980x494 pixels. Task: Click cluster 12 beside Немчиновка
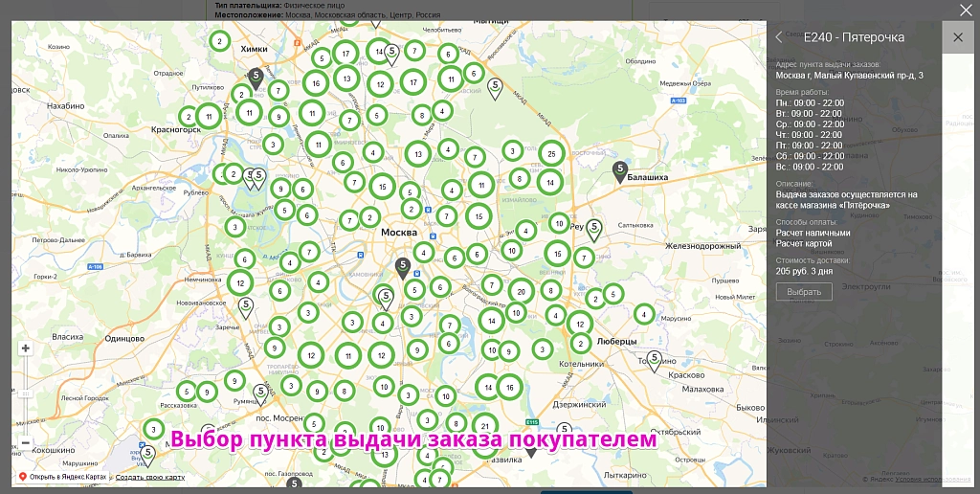click(x=240, y=282)
